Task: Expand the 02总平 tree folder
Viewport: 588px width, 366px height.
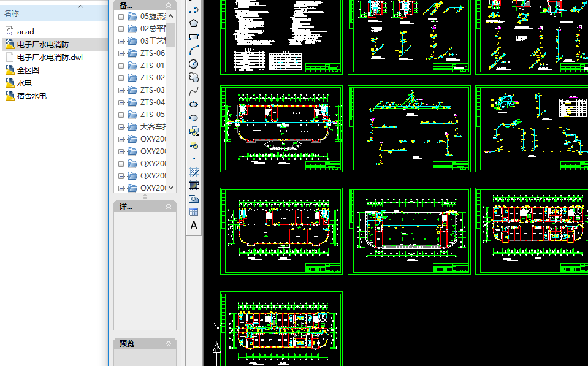Action: click(121, 29)
